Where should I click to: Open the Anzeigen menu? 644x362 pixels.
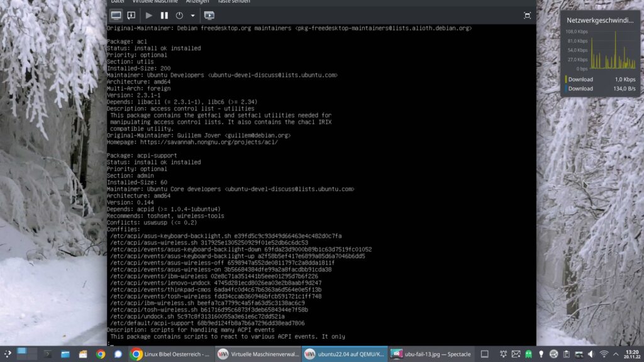pyautogui.click(x=197, y=2)
